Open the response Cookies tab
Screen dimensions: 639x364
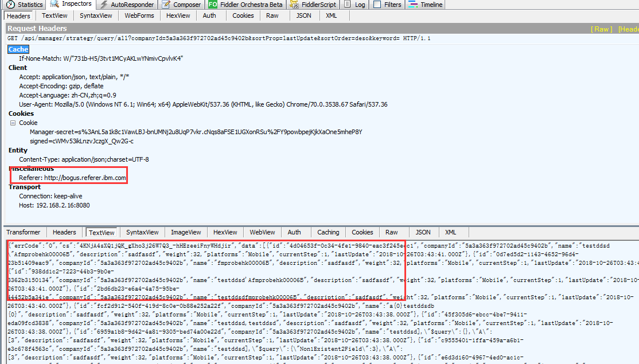[363, 232]
